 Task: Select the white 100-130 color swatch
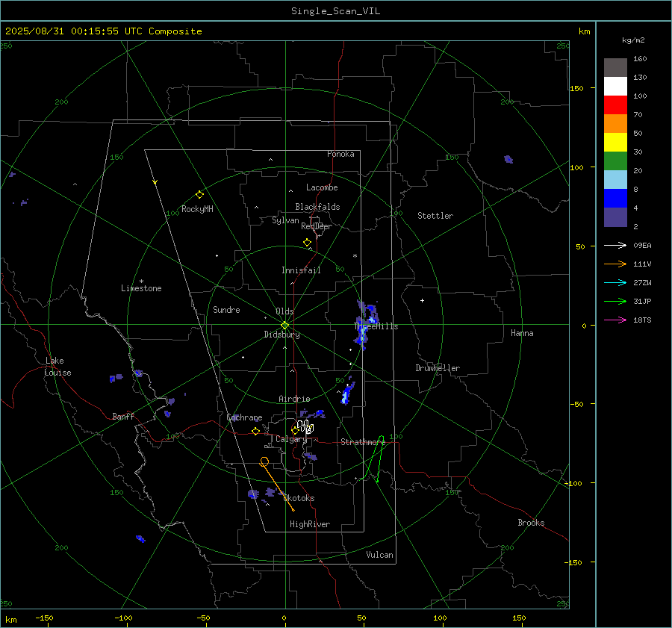[615, 87]
